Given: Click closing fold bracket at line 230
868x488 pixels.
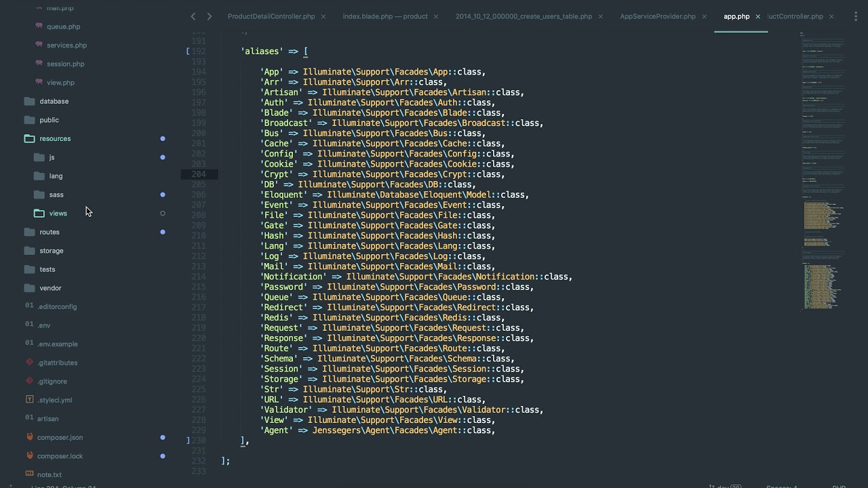Looking at the screenshot, I should 188,440.
